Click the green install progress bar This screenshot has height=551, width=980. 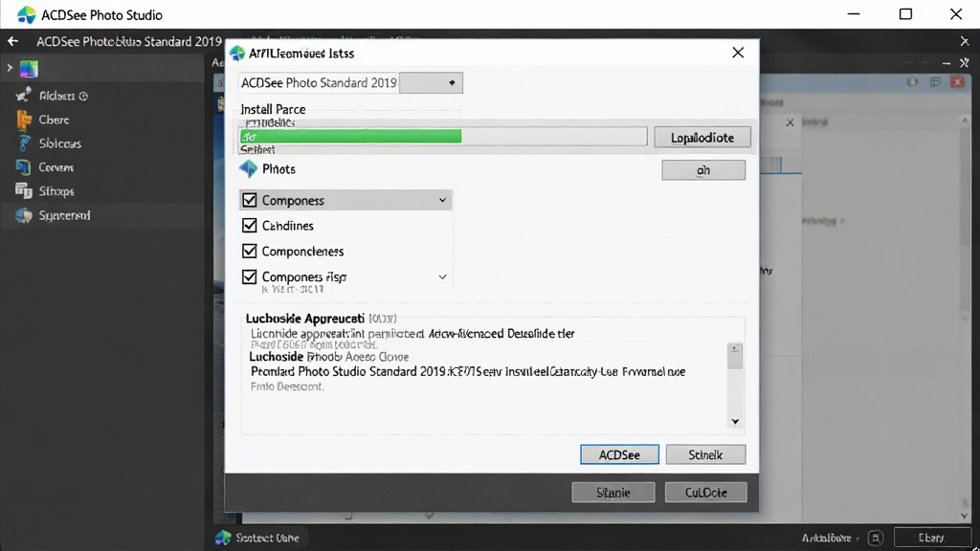click(350, 136)
